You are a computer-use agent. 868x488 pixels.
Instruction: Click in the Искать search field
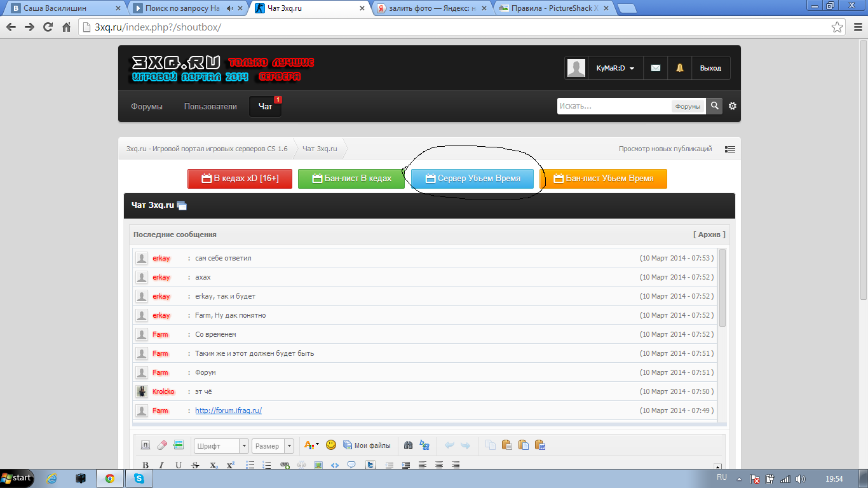(x=614, y=106)
